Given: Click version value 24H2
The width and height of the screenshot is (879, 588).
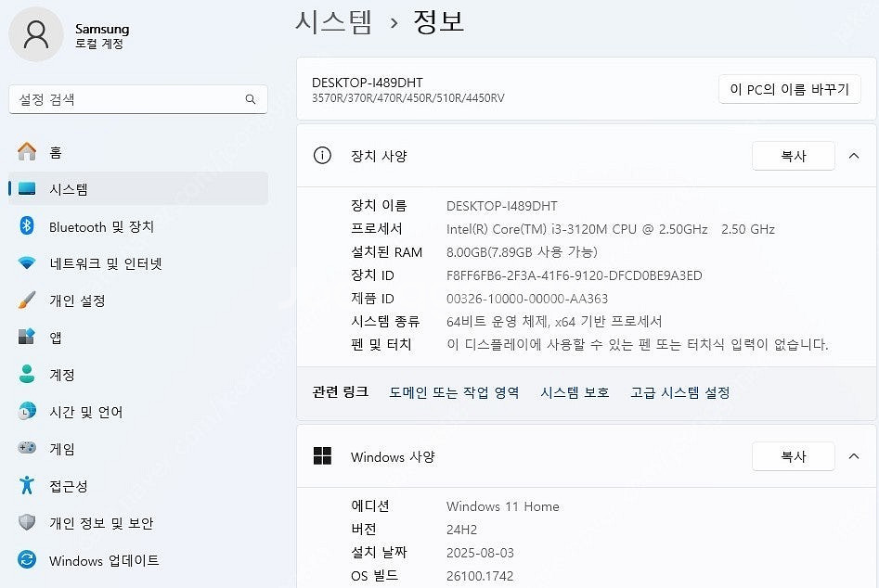Looking at the screenshot, I should pos(462,530).
